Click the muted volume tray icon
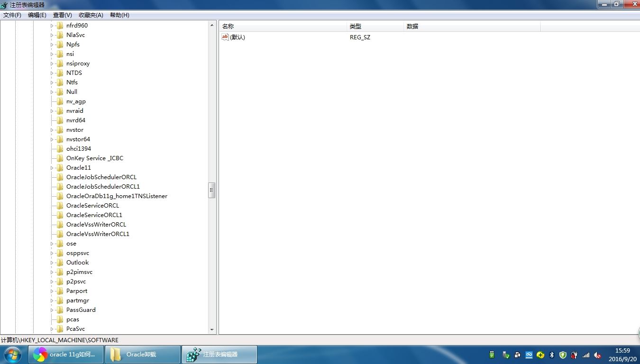 (x=597, y=355)
